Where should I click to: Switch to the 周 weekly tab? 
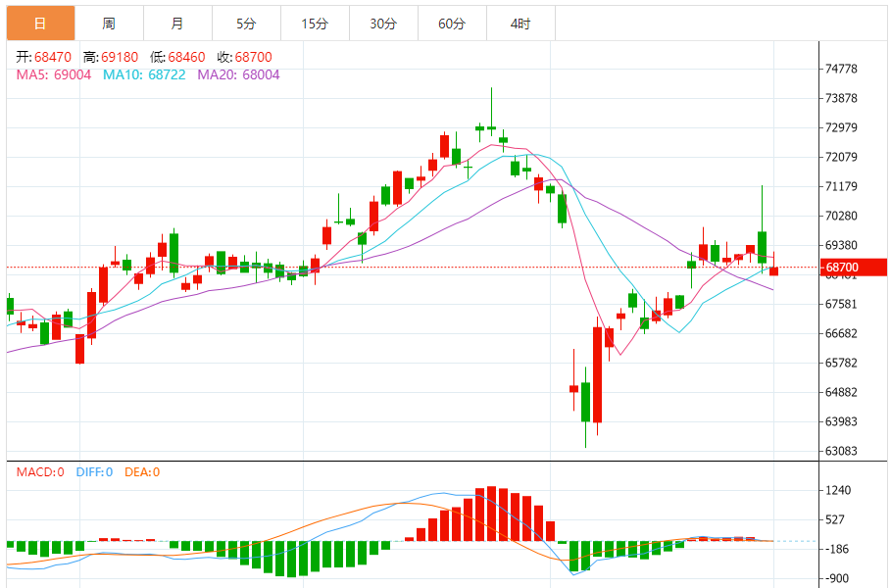109,24
